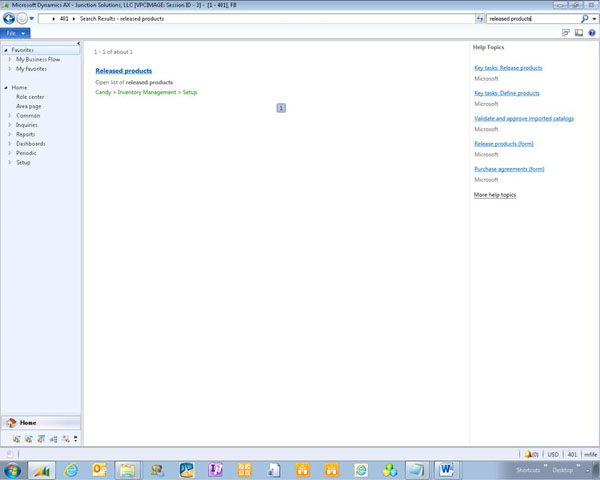Collapse the navigation pane chevron
The image size is (600, 480).
click(78, 43)
